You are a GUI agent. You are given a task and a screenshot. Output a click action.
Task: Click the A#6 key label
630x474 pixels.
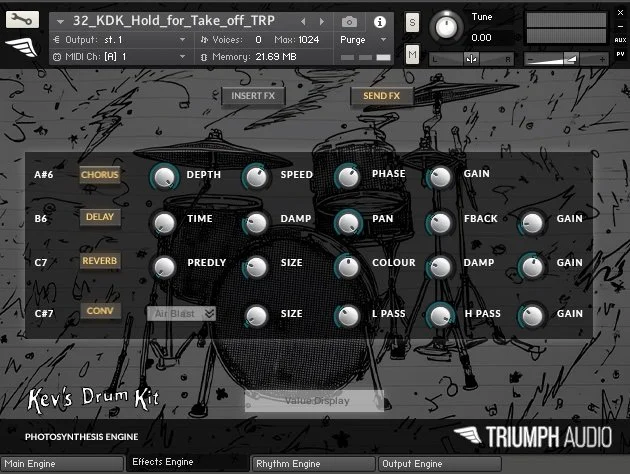pyautogui.click(x=44, y=175)
